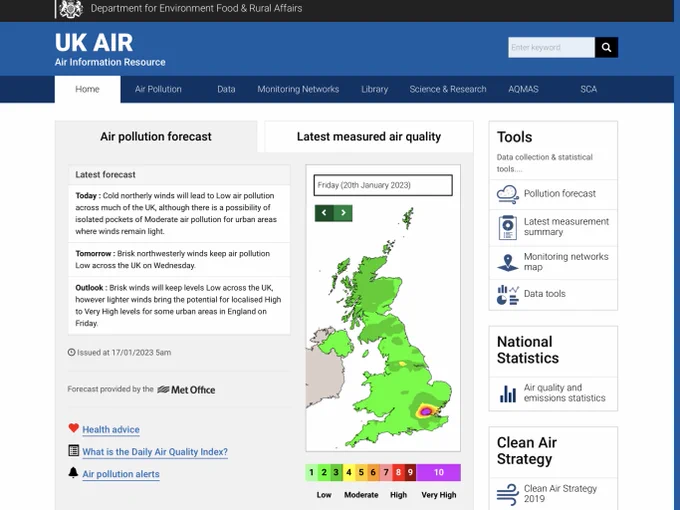Open Monitoring networks map link

(566, 262)
